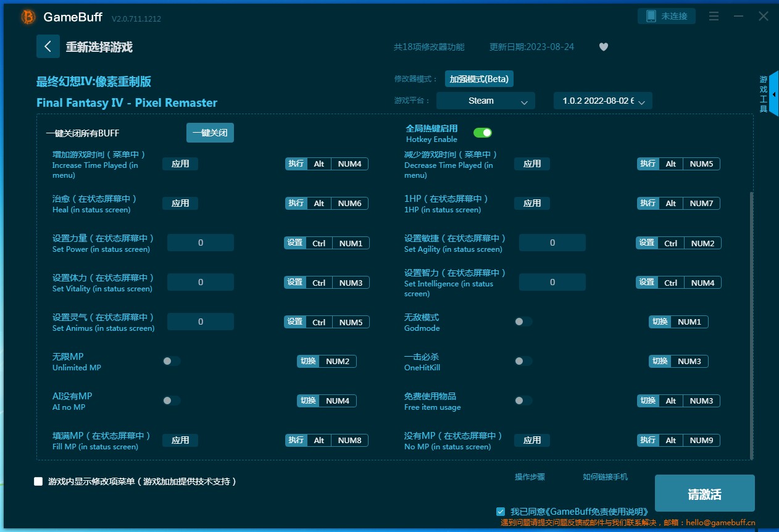The image size is (779, 532).
Task: Open the game version 1.0.2 dropdown
Action: pos(602,101)
